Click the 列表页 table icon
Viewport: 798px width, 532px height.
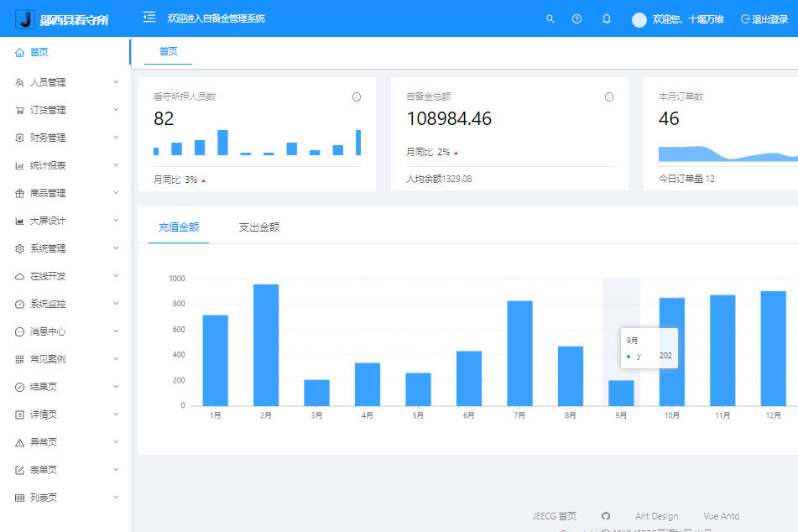pos(19,498)
